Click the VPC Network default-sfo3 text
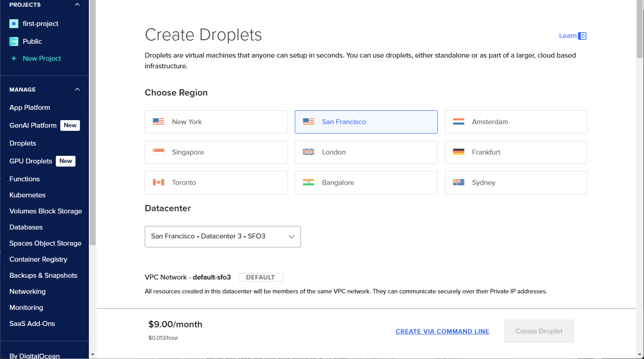 [x=188, y=277]
